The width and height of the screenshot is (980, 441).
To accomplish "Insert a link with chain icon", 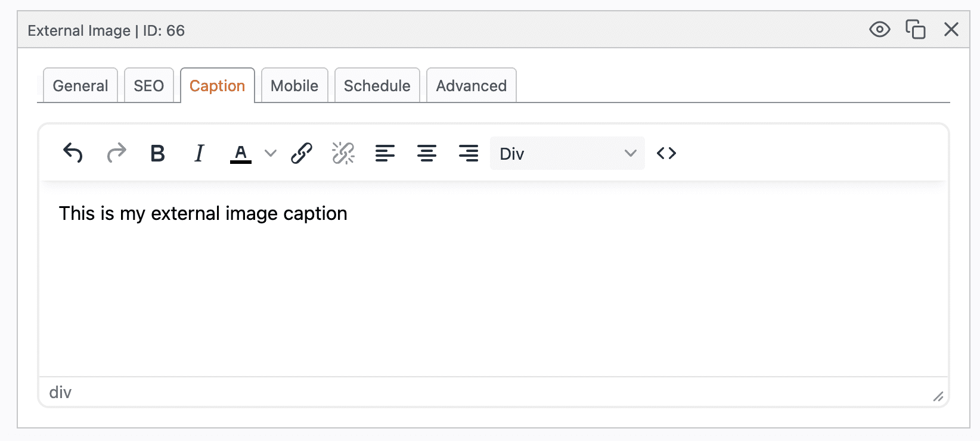I will pos(302,153).
